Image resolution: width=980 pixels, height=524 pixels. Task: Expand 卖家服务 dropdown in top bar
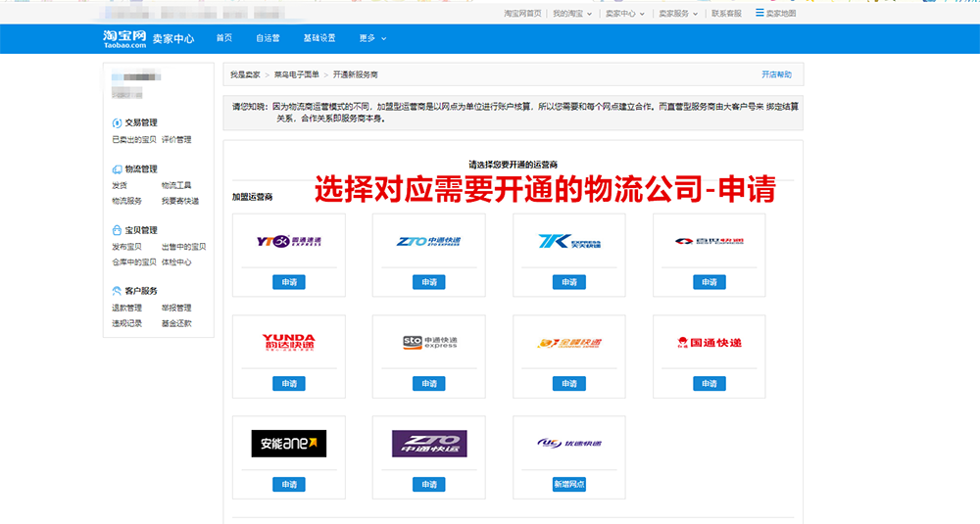coord(678,13)
